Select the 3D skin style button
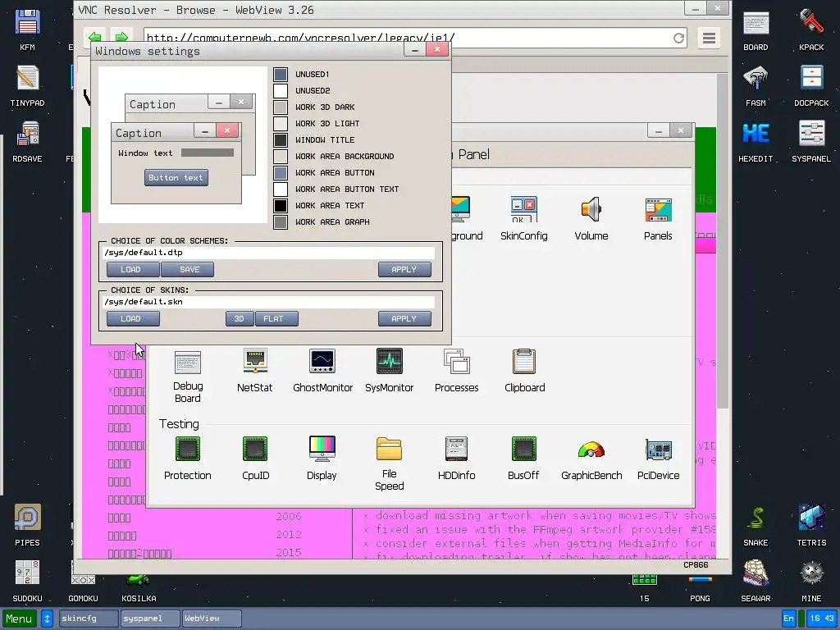The height and width of the screenshot is (630, 840). pyautogui.click(x=240, y=319)
